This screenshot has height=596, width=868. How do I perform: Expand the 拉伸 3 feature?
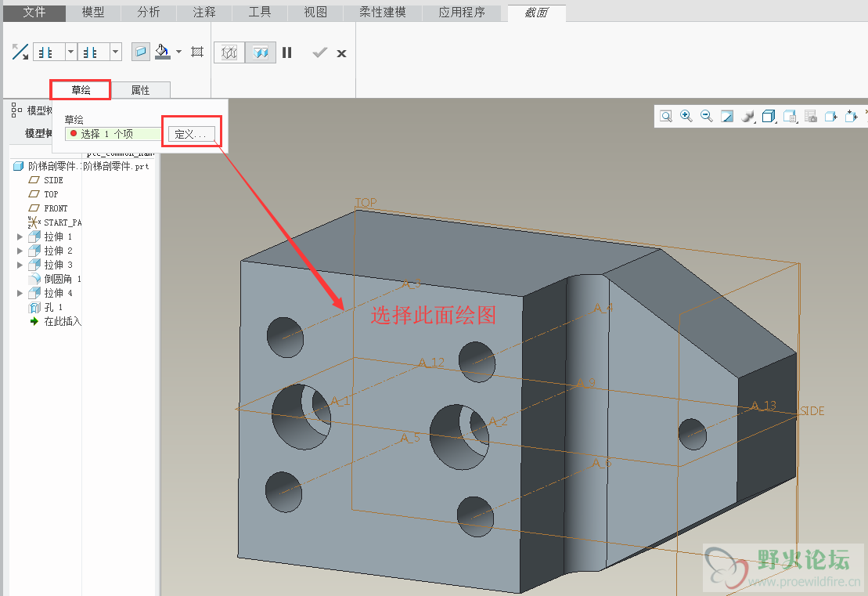pos(20,265)
